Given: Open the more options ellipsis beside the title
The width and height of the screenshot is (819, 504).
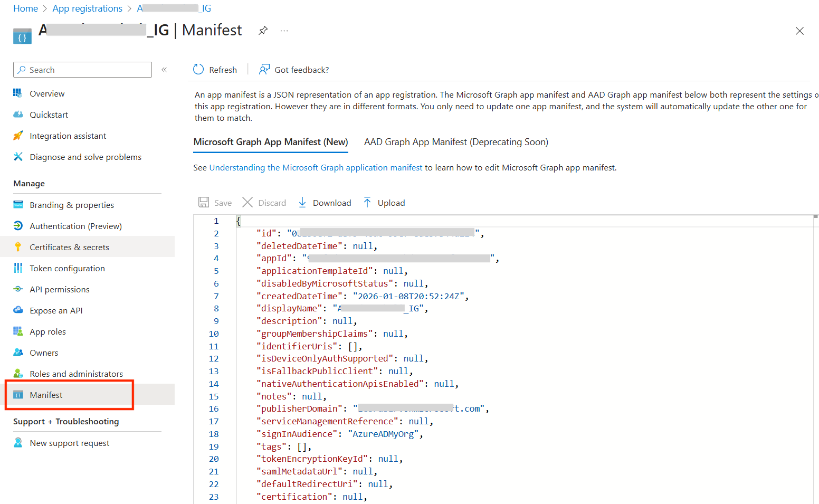Looking at the screenshot, I should click(284, 31).
